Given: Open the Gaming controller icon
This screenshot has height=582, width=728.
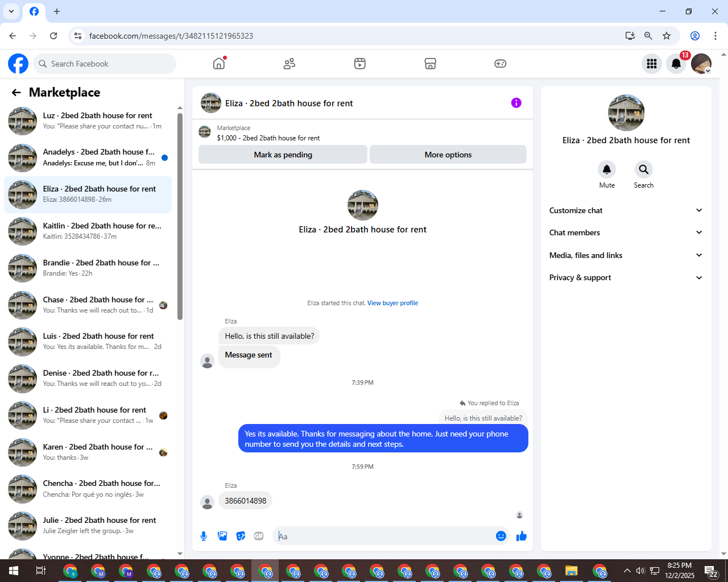Looking at the screenshot, I should (500, 64).
